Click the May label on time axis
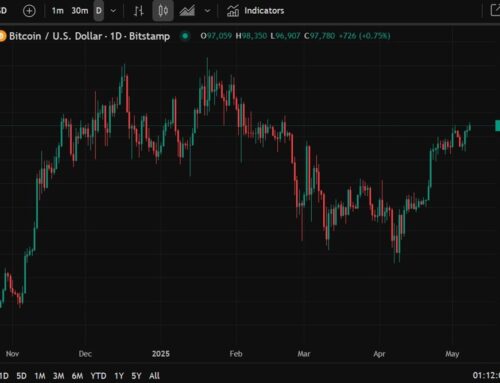The width and height of the screenshot is (500, 383). (452, 354)
